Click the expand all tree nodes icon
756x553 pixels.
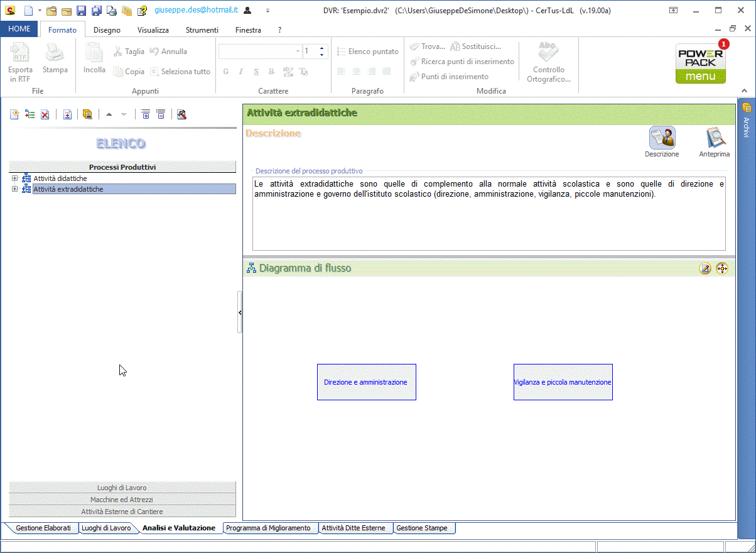tap(146, 114)
